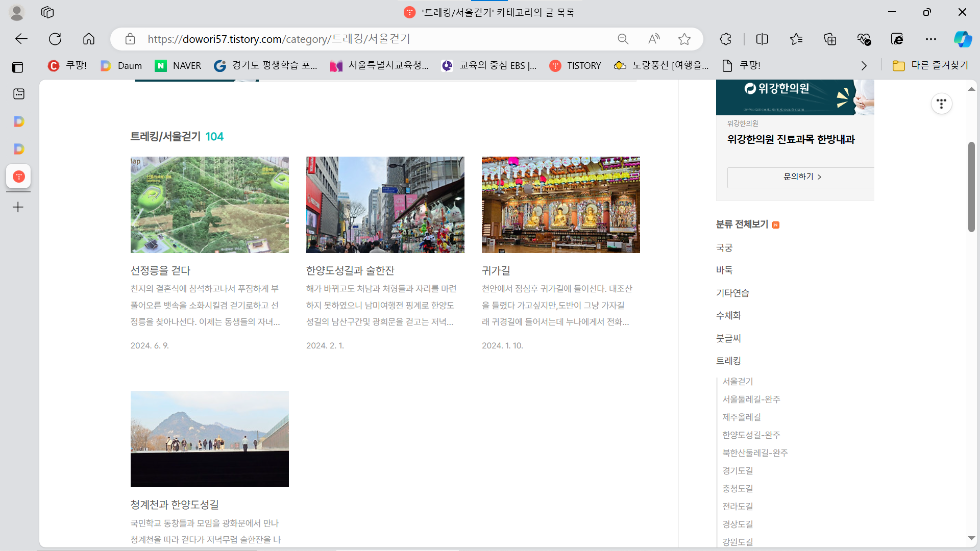Open Settings and more ellipsis menu
The image size is (980, 551).
coord(931,39)
